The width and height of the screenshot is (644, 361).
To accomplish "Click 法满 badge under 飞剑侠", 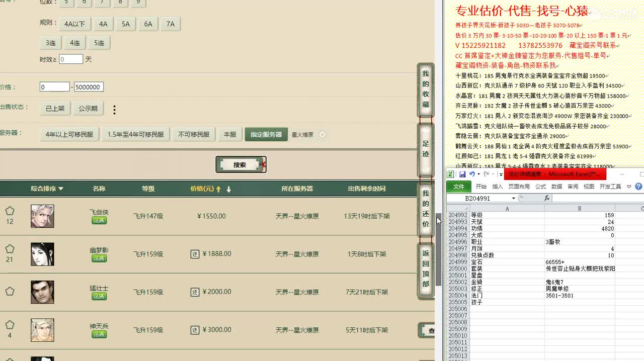I will pyautogui.click(x=99, y=221).
